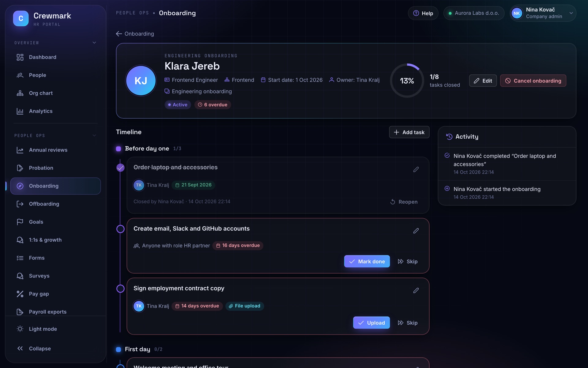The height and width of the screenshot is (368, 588).
Task: Check the Sign employment contract task circle
Action: coord(120,289)
